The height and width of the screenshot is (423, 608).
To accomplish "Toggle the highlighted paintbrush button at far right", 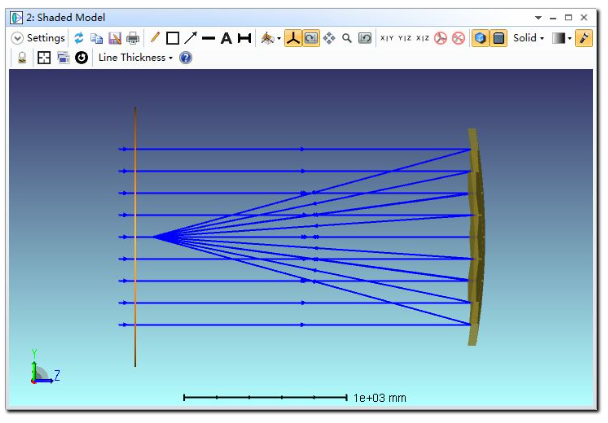I will 584,38.
